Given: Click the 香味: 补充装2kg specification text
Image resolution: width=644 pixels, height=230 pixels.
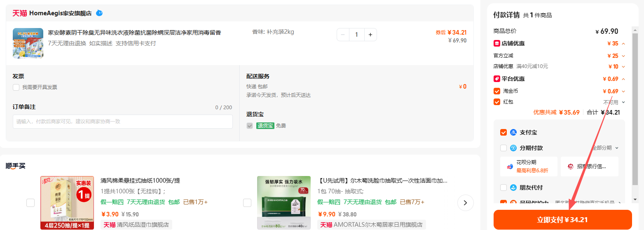Looking at the screenshot, I should tap(273, 32).
